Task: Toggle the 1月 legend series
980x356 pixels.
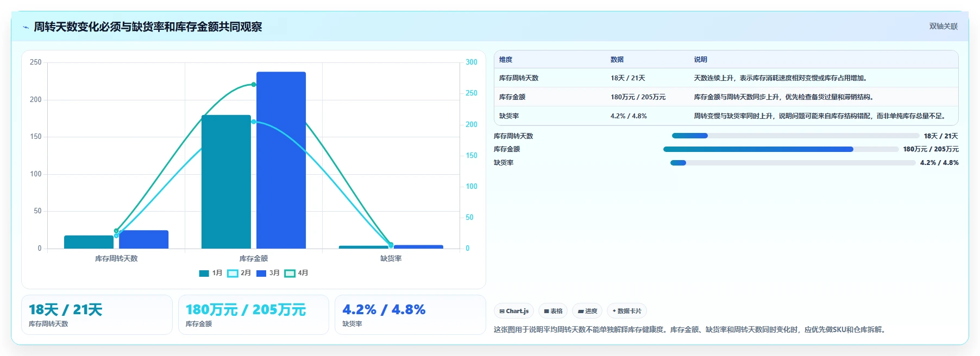Action: click(210, 273)
